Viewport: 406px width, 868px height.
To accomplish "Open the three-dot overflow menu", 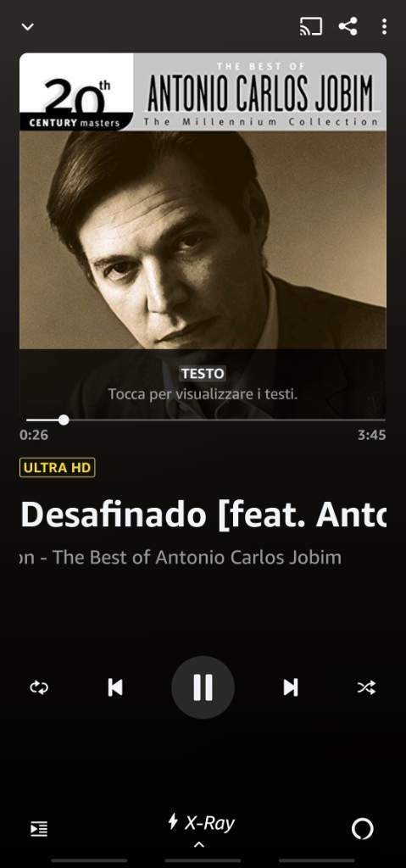I will coord(384,26).
